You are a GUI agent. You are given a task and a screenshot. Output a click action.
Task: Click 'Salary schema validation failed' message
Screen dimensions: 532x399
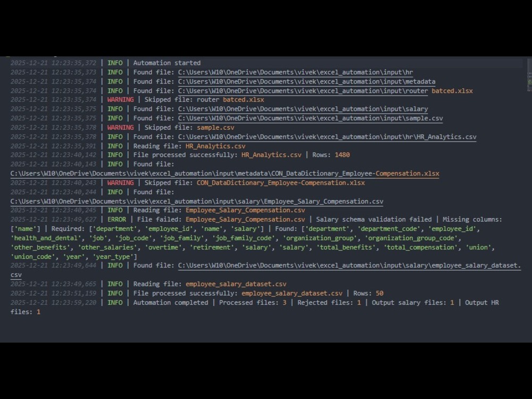click(374, 220)
